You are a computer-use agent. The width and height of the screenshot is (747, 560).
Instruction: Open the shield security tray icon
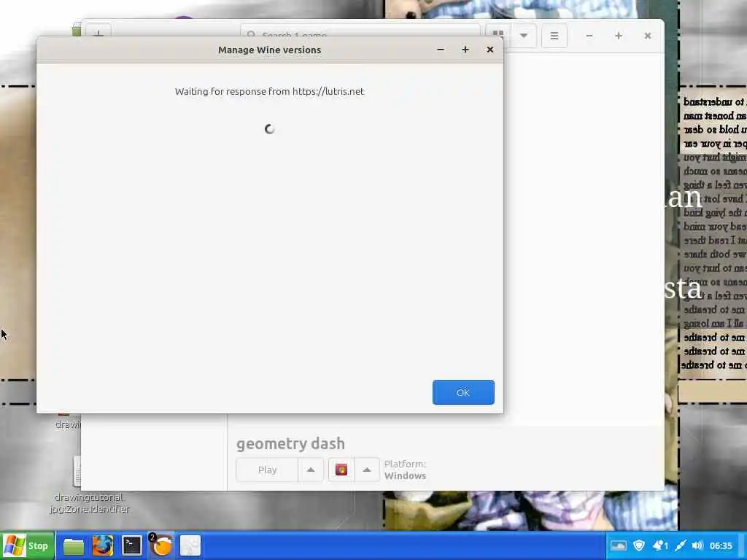(x=639, y=545)
